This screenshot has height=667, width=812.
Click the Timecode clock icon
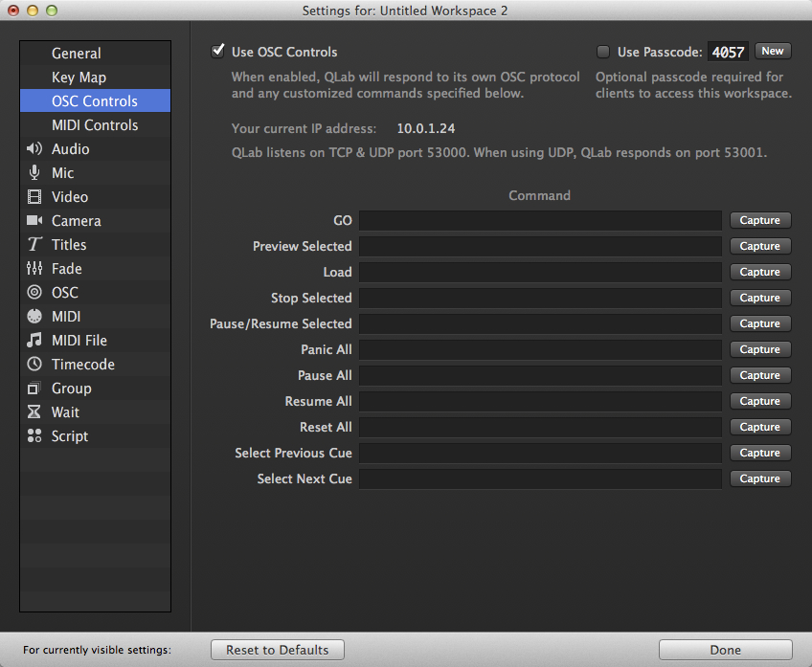34,365
